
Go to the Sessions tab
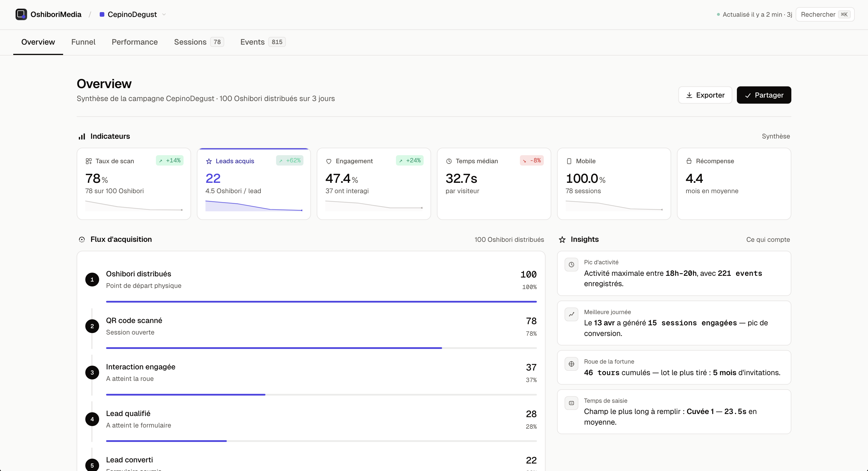(x=199, y=42)
